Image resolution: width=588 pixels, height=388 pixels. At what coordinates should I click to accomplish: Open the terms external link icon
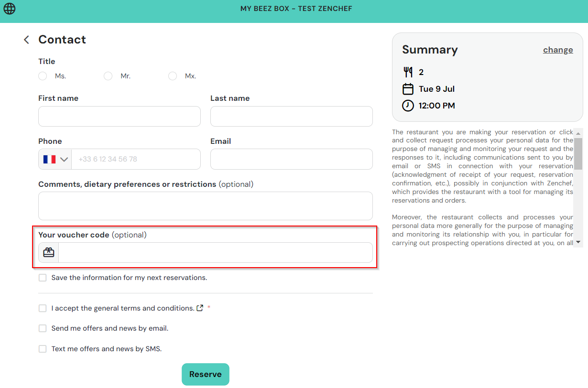click(x=200, y=308)
